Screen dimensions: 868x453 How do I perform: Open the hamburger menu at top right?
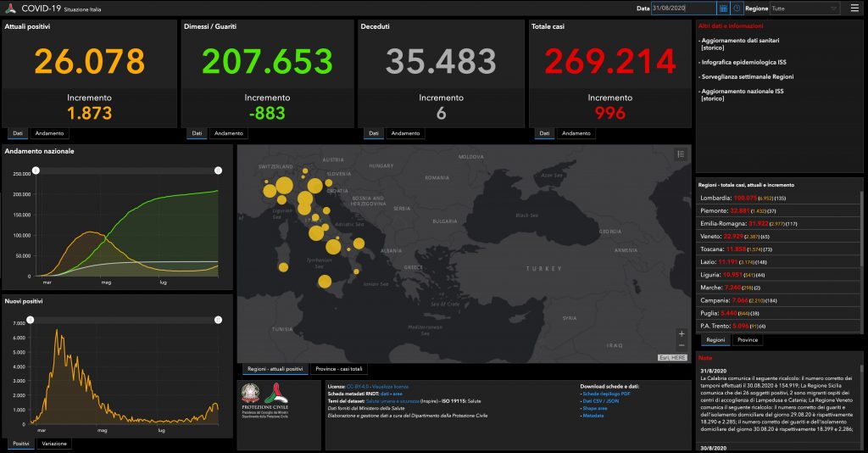(x=854, y=8)
